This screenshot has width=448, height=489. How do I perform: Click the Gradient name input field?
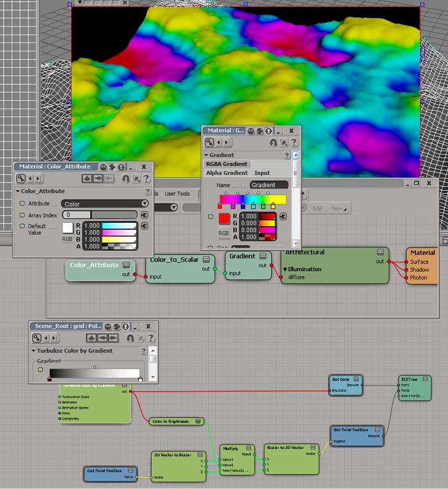pos(269,185)
